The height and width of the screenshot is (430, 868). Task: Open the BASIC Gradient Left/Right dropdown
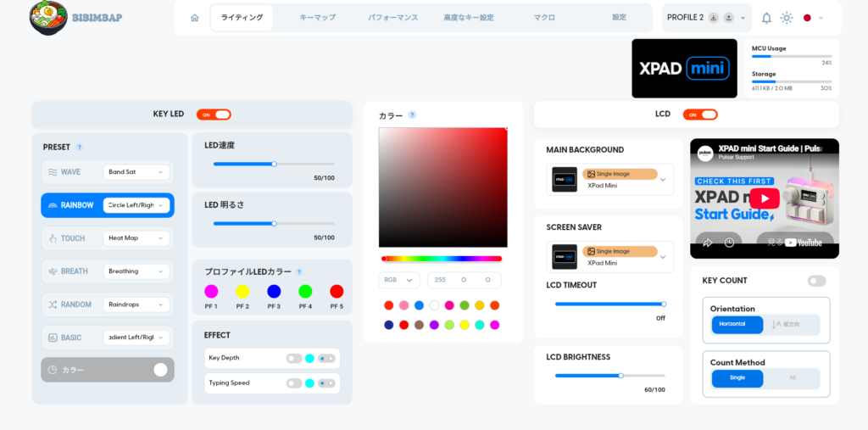[x=136, y=338]
